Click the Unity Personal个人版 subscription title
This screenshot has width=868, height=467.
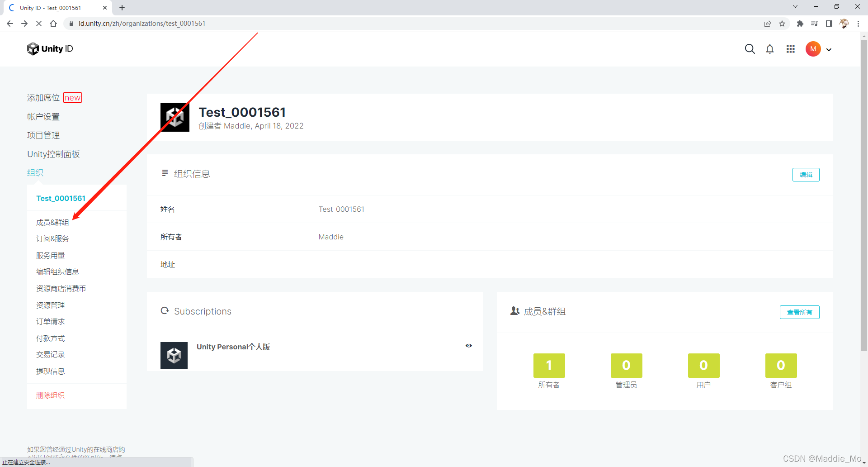(233, 347)
